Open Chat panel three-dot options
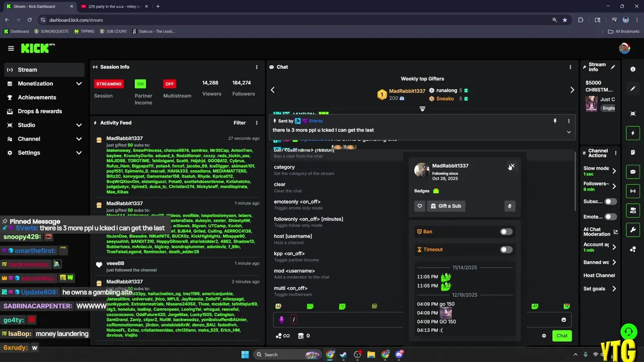Screen dimensions: 644x362 [570, 67]
